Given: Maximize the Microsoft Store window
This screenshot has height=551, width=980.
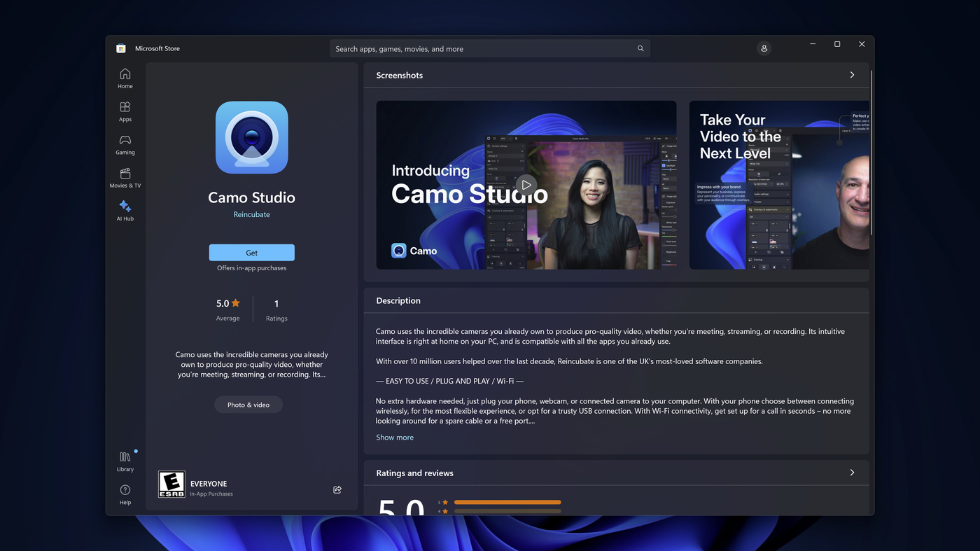Looking at the screenshot, I should pos(837,44).
